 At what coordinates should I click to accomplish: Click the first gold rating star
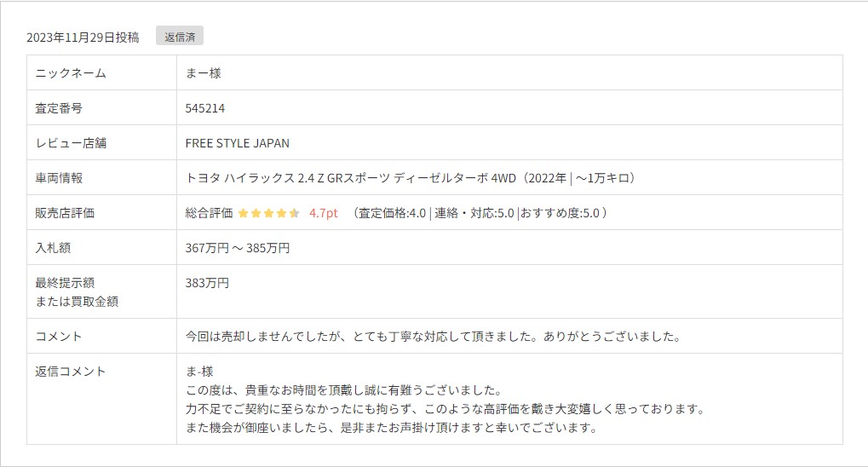coord(243,213)
